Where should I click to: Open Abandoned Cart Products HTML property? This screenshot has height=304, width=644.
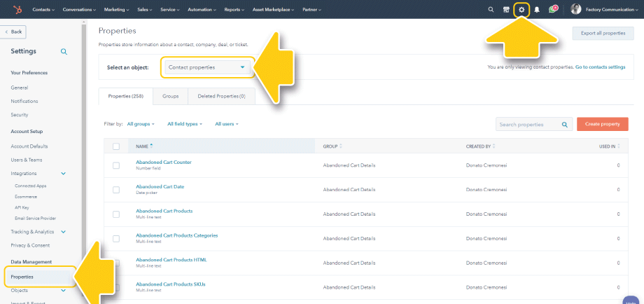pyautogui.click(x=171, y=260)
